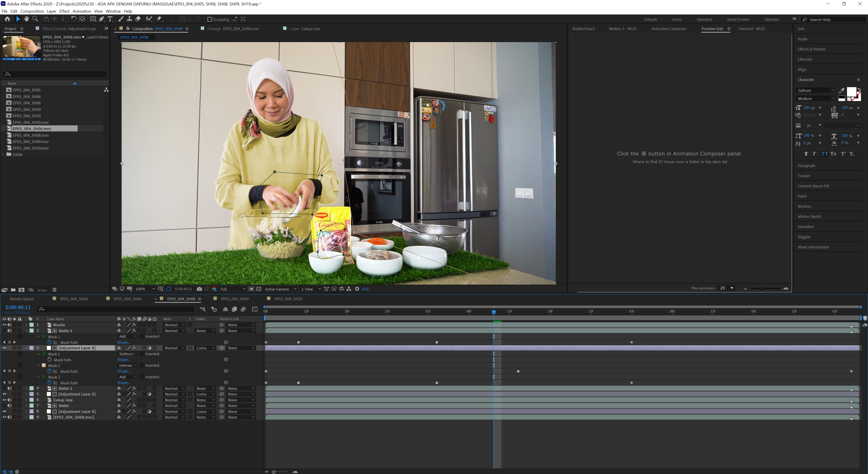Select the Rotation tool

(73, 19)
